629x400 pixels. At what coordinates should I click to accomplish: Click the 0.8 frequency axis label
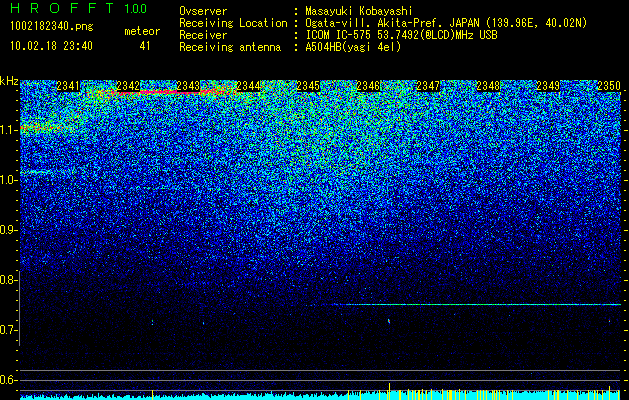tap(9, 280)
